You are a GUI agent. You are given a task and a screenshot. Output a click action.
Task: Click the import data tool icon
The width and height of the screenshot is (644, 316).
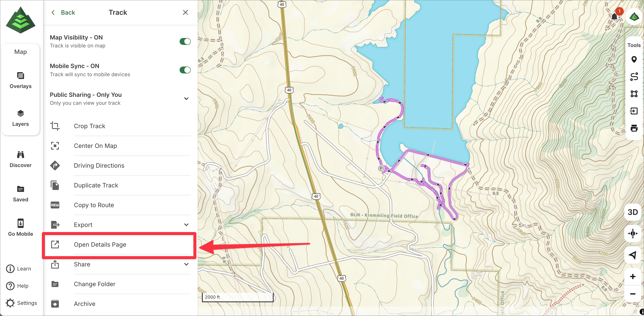[634, 111]
